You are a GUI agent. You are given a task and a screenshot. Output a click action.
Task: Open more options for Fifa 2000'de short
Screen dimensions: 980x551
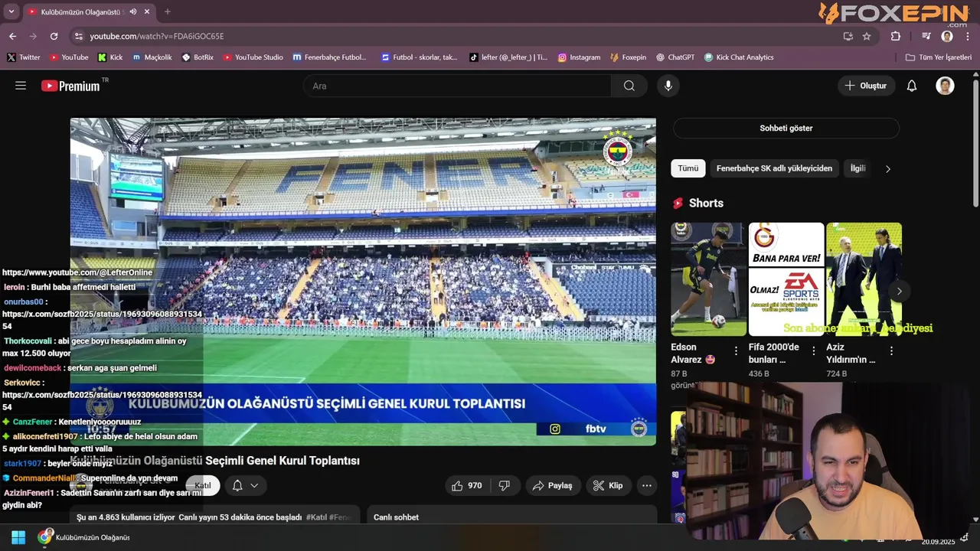[x=814, y=350]
